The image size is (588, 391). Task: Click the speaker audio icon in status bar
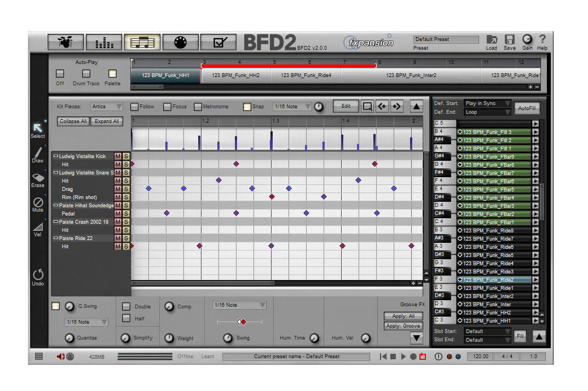pos(60,357)
